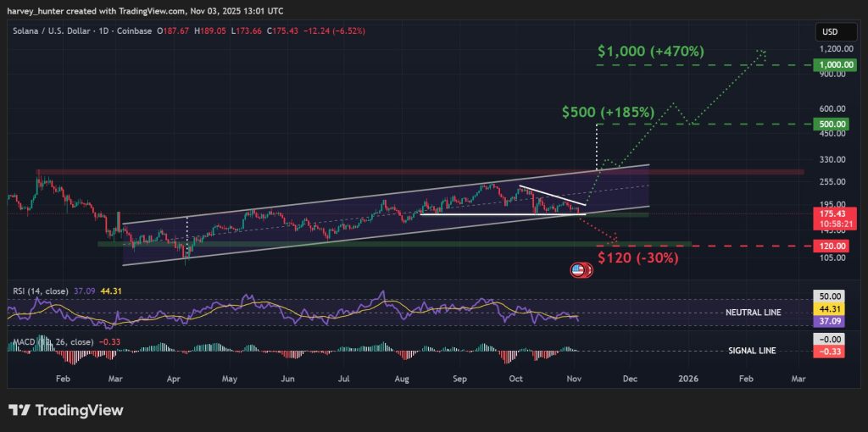
Task: Click the NEUTRAL LINE label on RSI
Action: tap(751, 313)
